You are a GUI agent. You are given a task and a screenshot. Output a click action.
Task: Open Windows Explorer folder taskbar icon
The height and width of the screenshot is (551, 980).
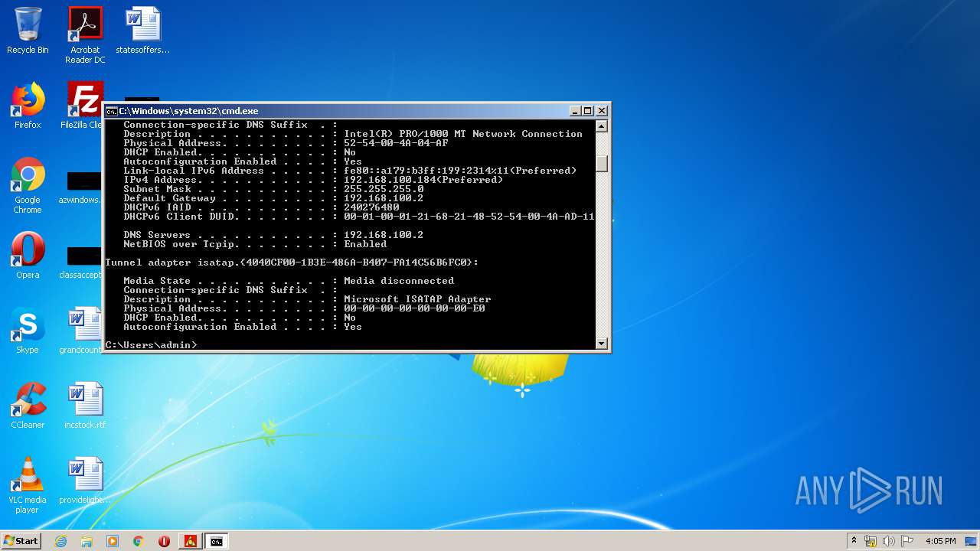[87, 541]
